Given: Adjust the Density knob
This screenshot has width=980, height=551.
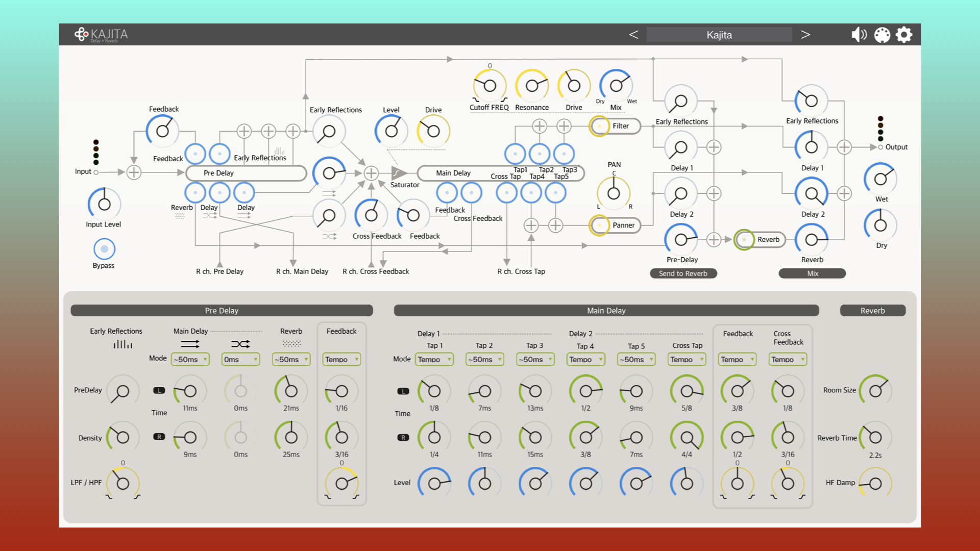Looking at the screenshot, I should [122, 437].
